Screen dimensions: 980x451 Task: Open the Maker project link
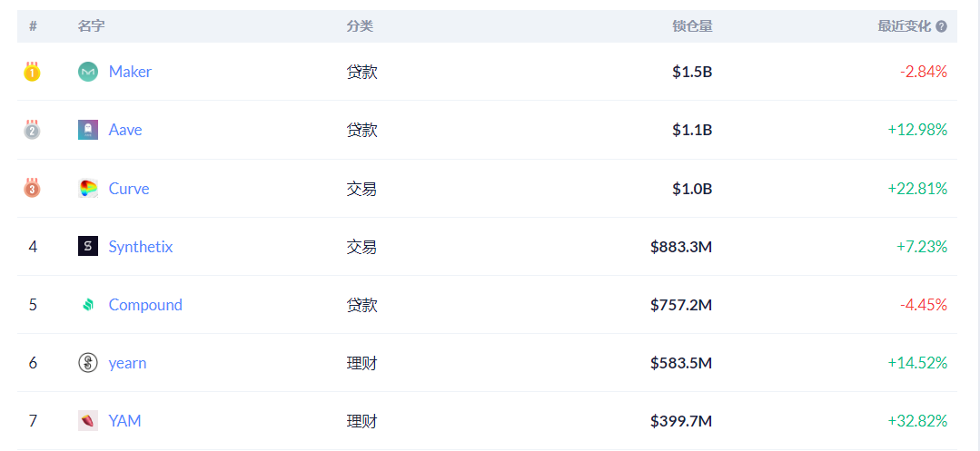click(x=130, y=72)
